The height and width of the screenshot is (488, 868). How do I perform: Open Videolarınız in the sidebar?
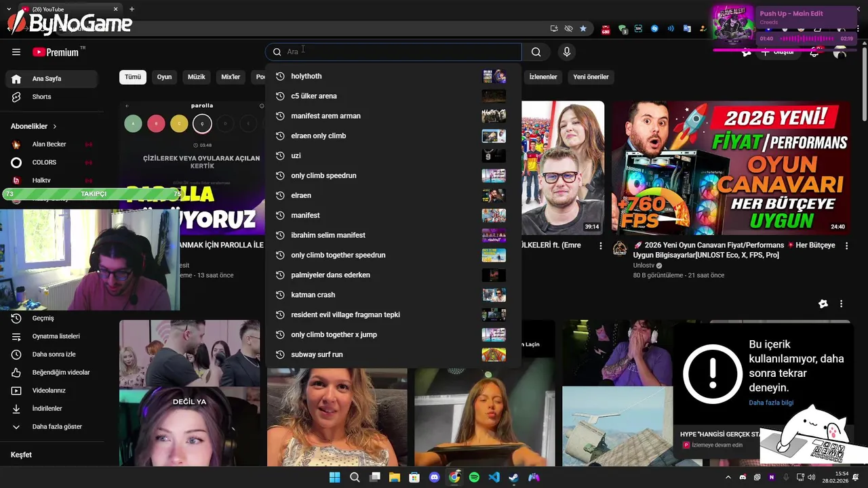click(x=52, y=390)
